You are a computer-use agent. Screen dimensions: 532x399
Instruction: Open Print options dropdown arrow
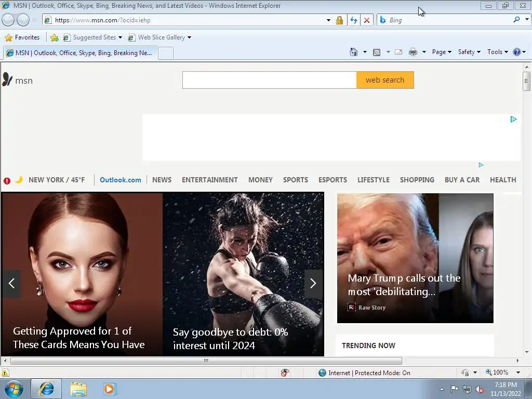(x=424, y=52)
